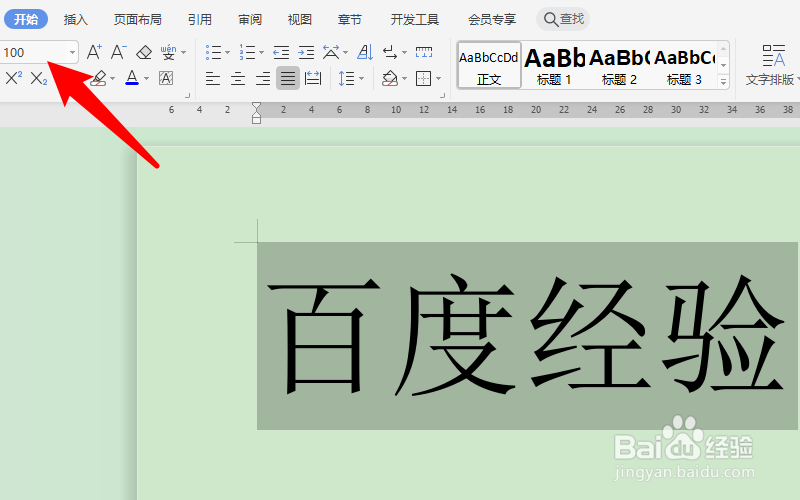Open highlight color dropdown arrow

tap(112, 79)
